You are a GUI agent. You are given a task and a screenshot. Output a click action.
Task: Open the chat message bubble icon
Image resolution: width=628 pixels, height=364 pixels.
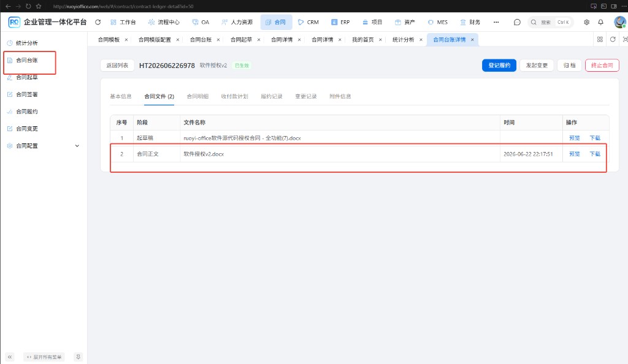click(x=517, y=22)
